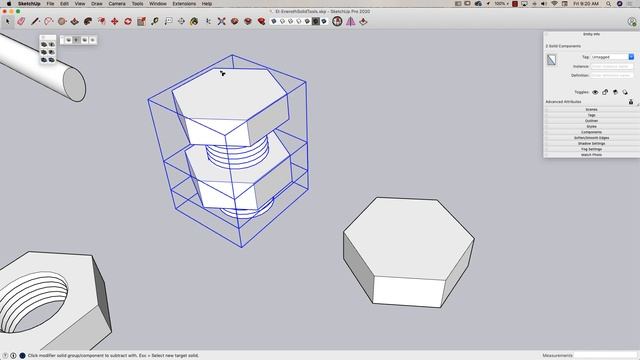Image resolution: width=640 pixels, height=360 pixels.
Task: Open the Draw menu
Action: pyautogui.click(x=97, y=4)
